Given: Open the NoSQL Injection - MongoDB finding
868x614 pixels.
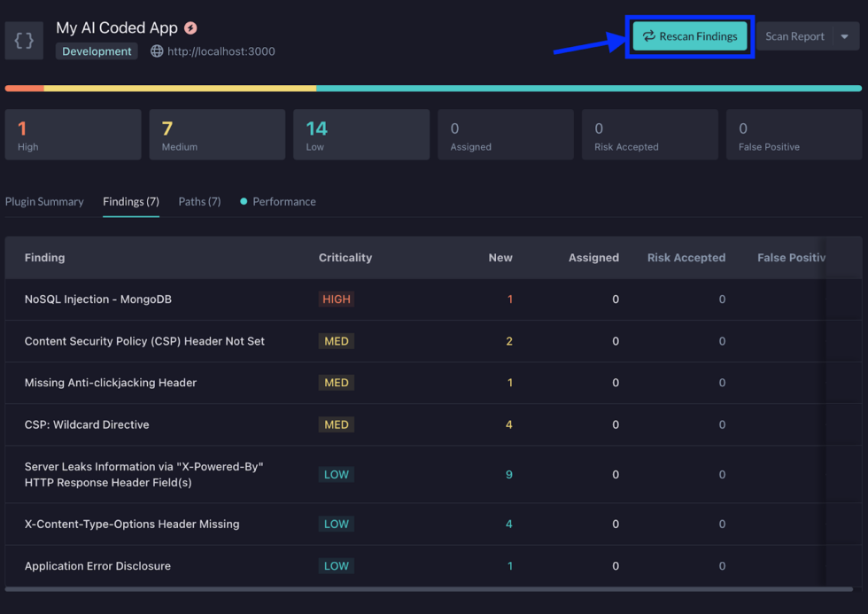Looking at the screenshot, I should click(x=97, y=299).
